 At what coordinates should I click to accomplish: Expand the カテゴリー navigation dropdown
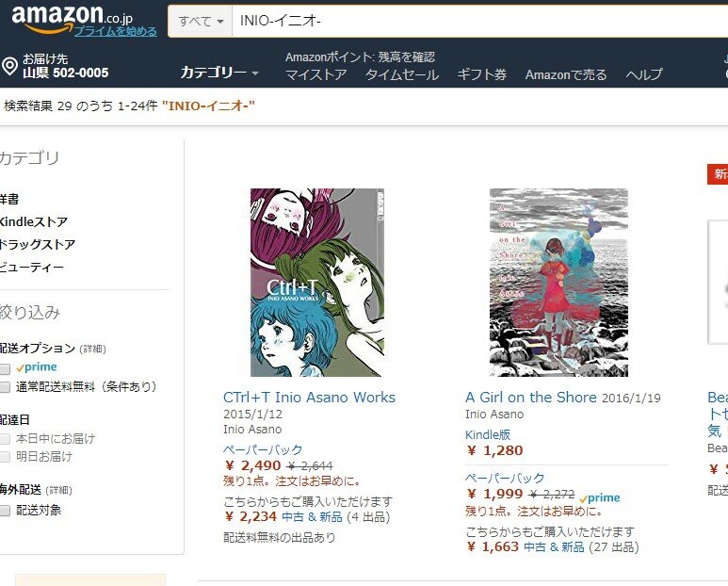[x=218, y=73]
